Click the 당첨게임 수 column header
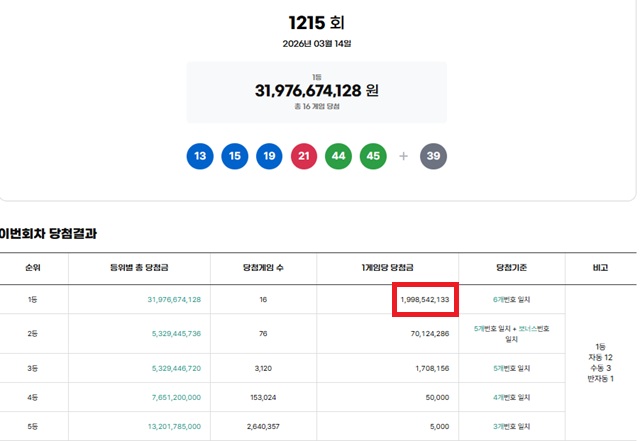640x441 pixels. coord(264,268)
